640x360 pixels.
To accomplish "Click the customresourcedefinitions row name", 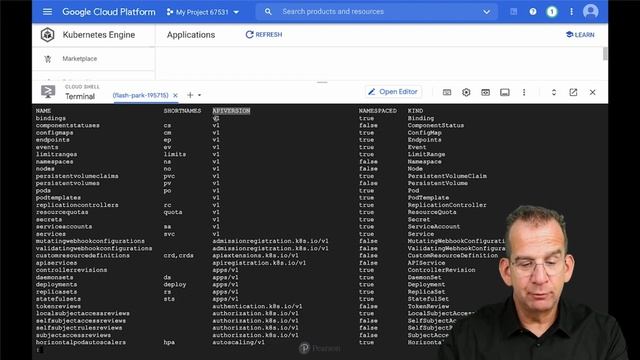I will point(82,256).
